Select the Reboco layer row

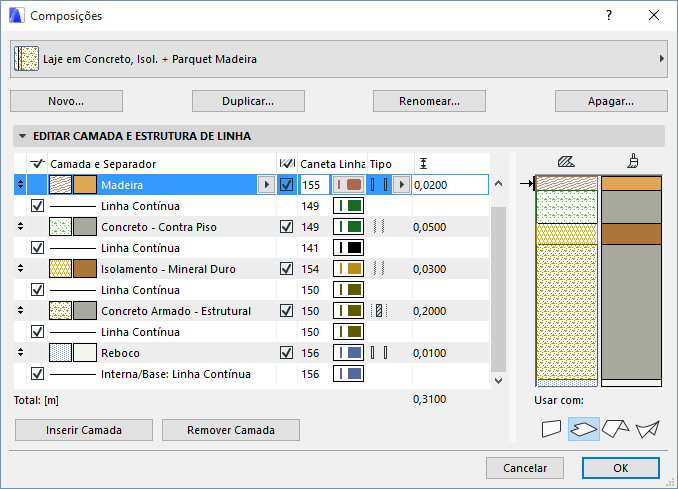click(x=252, y=353)
